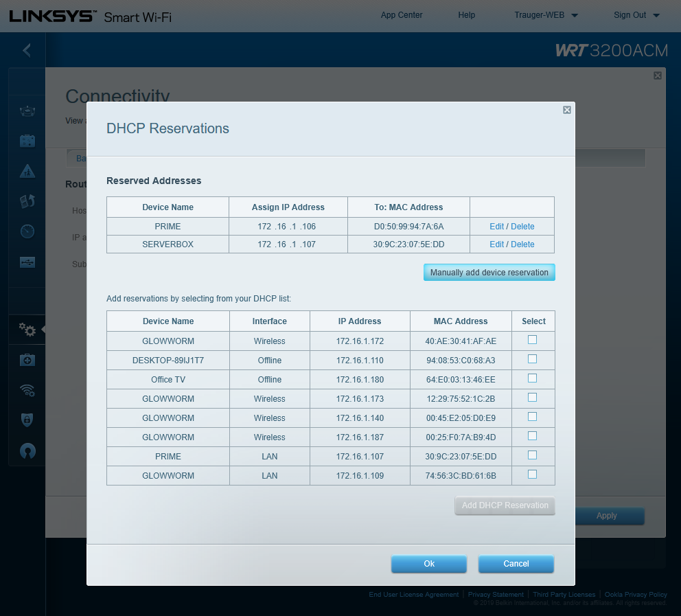
Task: Collapse the left sidebar with the back arrow
Action: tap(27, 50)
